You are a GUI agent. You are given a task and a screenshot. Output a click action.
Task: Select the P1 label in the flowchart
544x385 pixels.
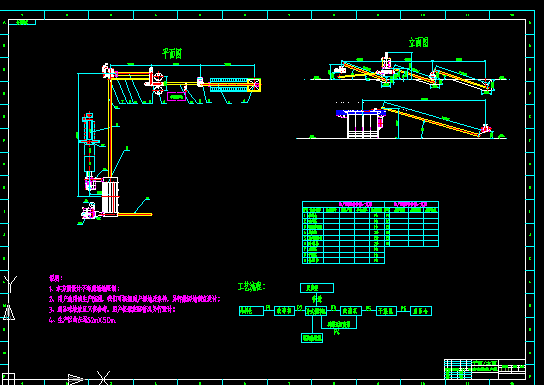[268, 307]
